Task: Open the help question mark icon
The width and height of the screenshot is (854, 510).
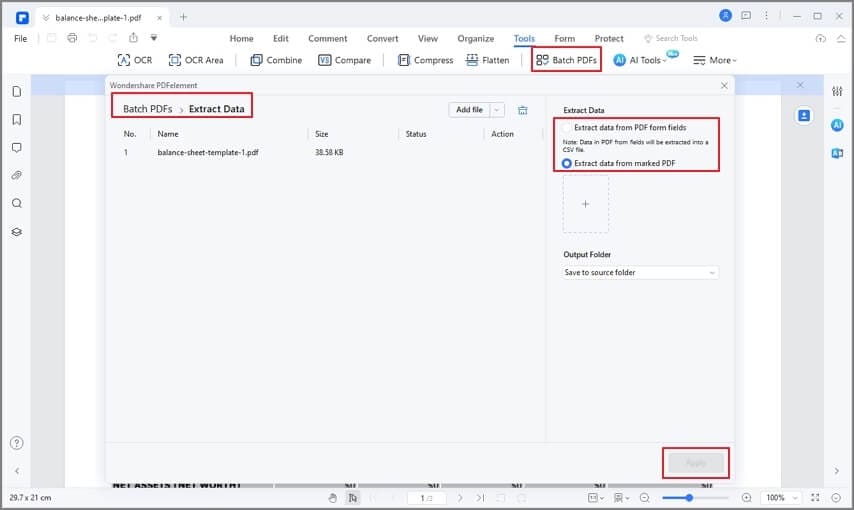Action: 17,443
